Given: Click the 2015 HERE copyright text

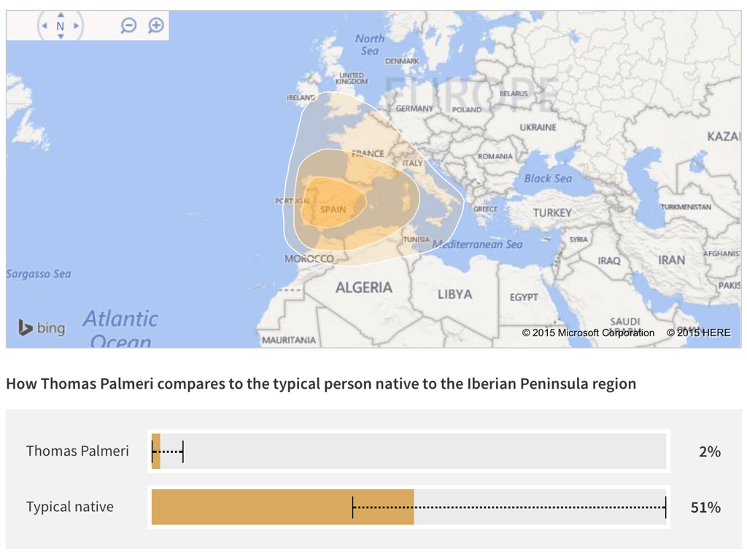Looking at the screenshot, I should pos(698,332).
